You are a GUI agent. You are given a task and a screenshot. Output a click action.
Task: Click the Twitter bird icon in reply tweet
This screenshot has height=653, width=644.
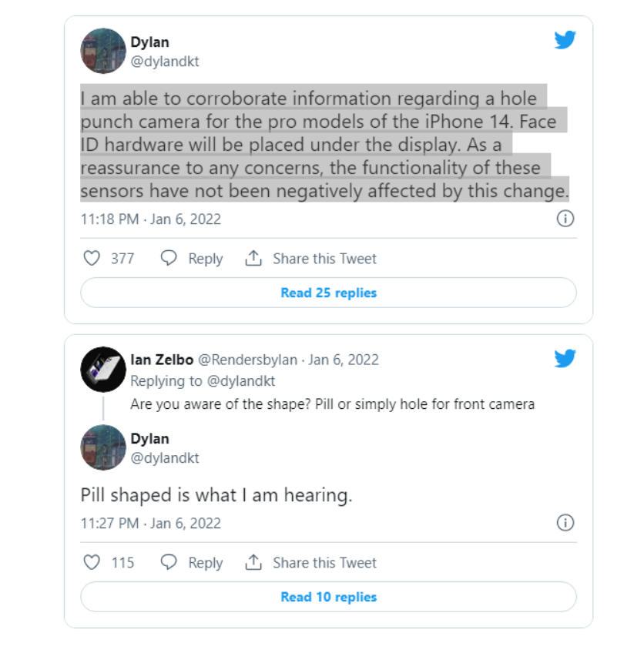click(565, 358)
